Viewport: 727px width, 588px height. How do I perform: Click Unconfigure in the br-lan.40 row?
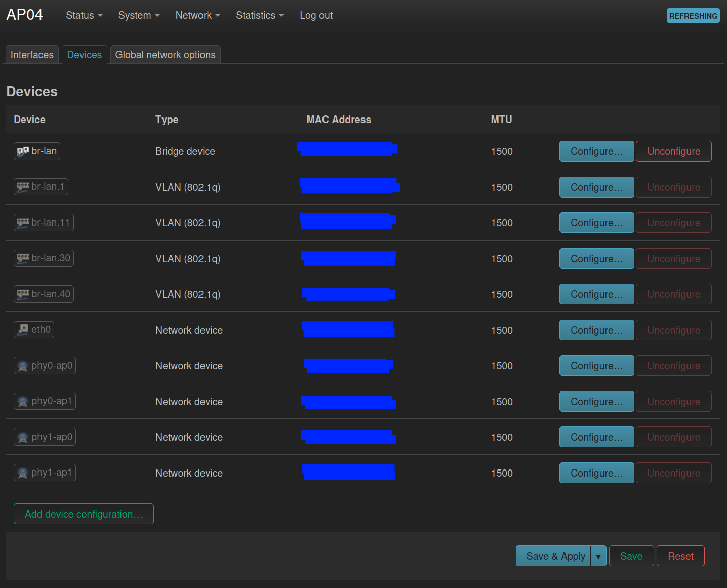(674, 294)
